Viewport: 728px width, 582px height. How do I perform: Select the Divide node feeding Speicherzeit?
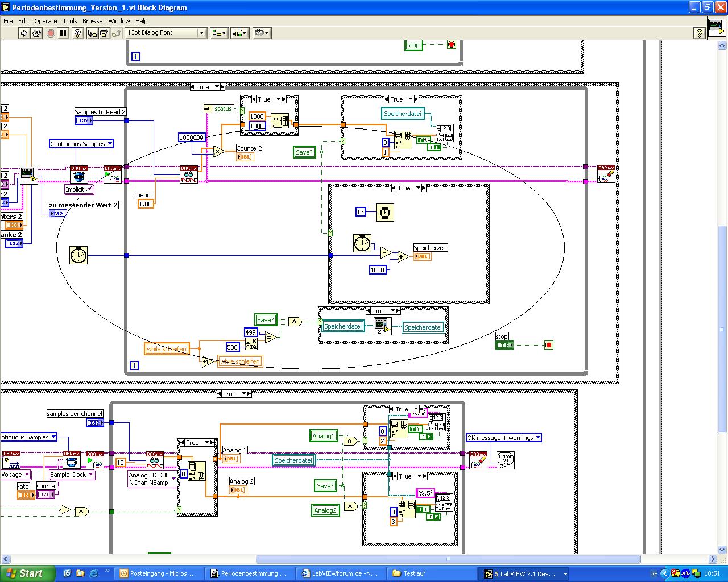(x=403, y=257)
